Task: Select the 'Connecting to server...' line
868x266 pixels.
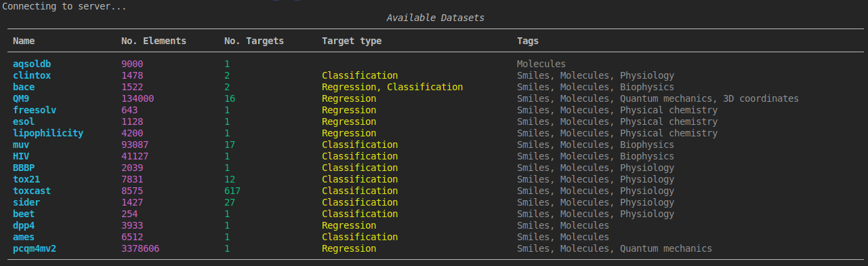Action: point(64,6)
